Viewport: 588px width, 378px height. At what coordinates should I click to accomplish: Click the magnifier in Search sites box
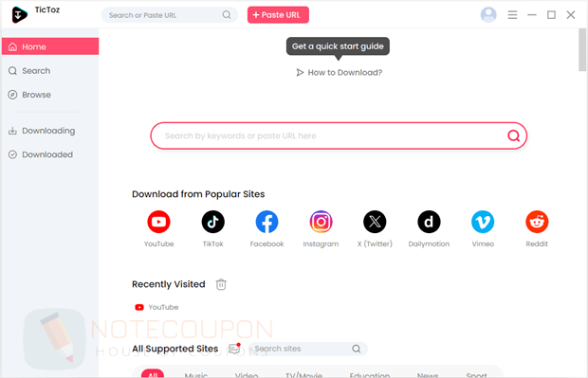(x=357, y=349)
